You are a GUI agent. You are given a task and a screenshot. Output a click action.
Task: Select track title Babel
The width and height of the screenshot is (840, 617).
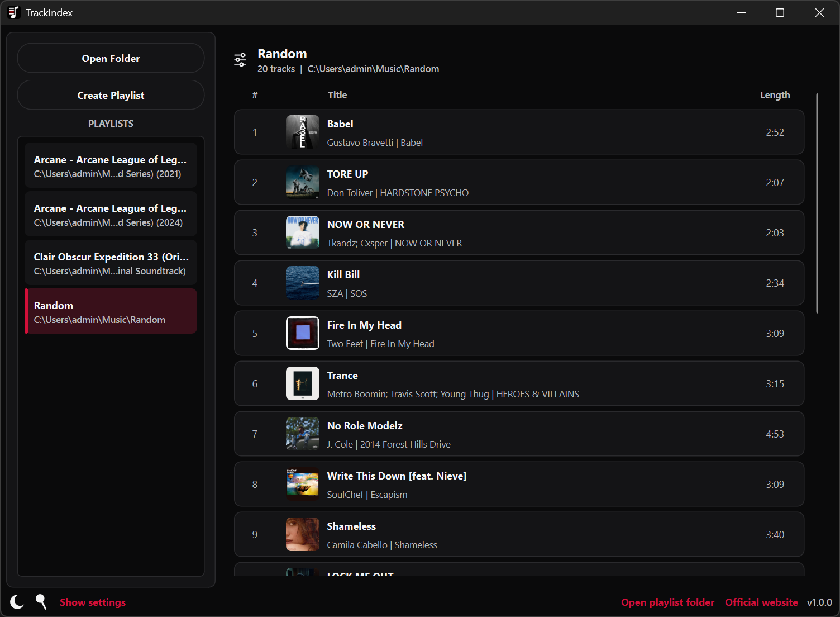pos(340,124)
